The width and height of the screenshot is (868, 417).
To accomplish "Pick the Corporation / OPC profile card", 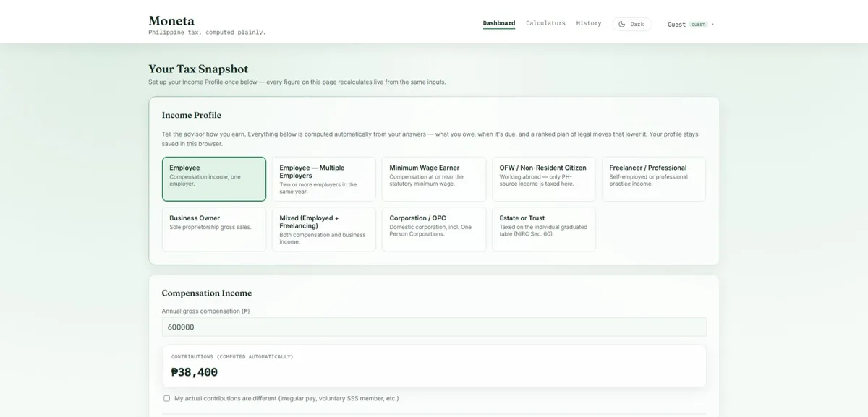I will [434, 229].
